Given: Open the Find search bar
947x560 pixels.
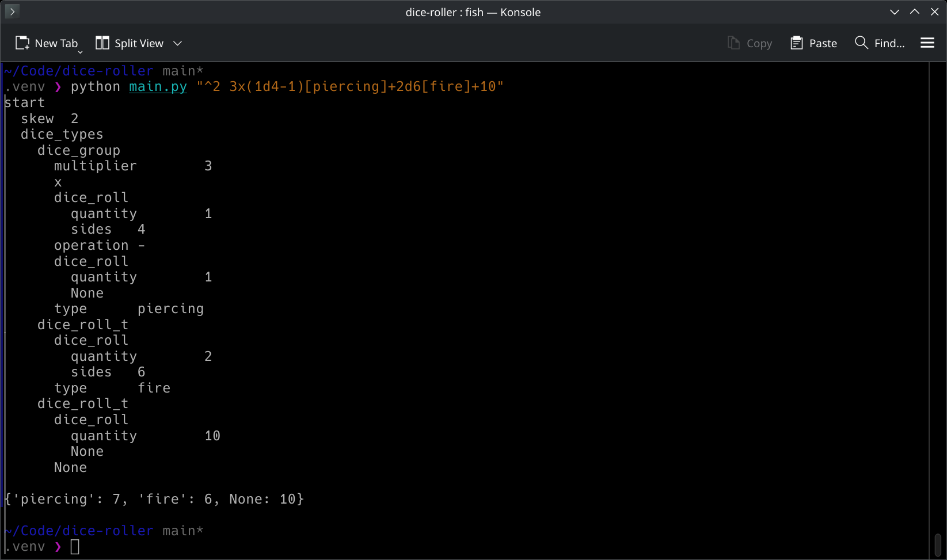Looking at the screenshot, I should click(880, 43).
